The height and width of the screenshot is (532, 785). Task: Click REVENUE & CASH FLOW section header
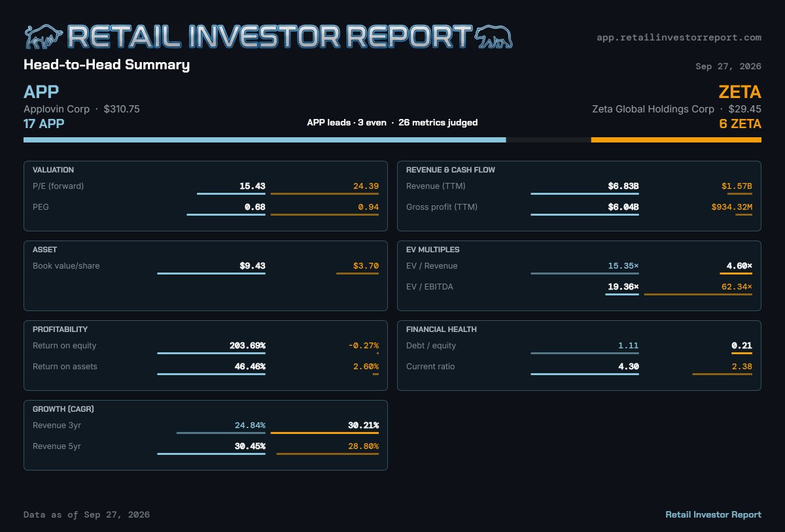451,170
